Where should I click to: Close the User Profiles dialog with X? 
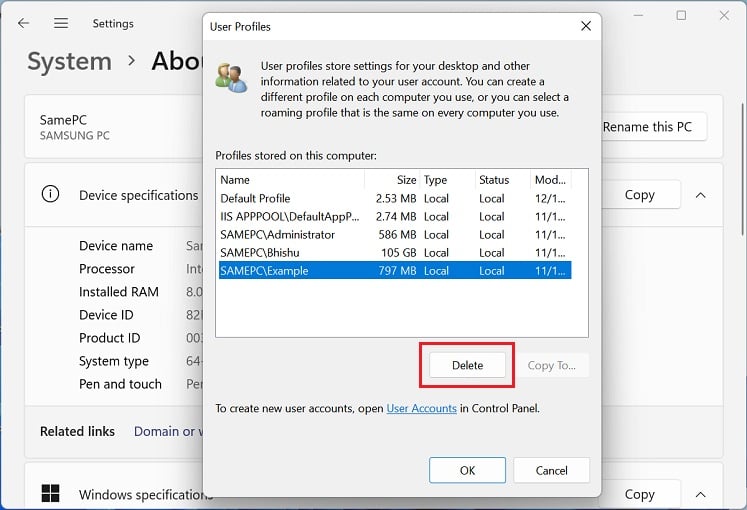click(x=586, y=26)
